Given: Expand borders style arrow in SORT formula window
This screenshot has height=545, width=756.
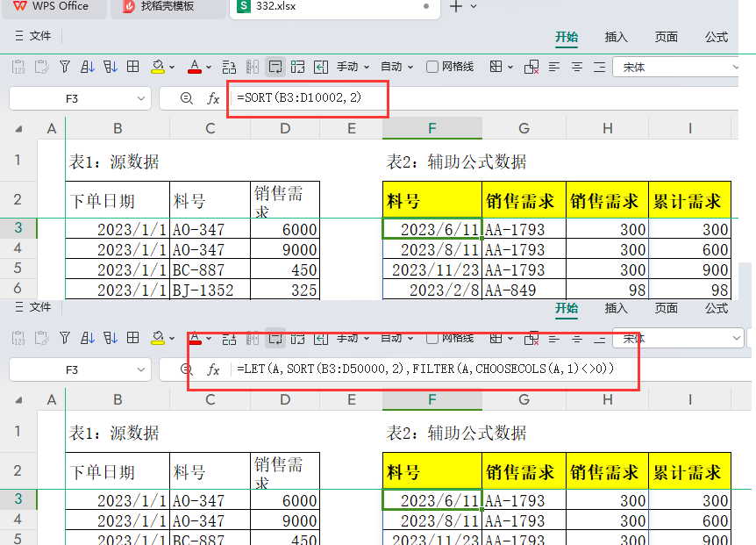Looking at the screenshot, I should [510, 67].
